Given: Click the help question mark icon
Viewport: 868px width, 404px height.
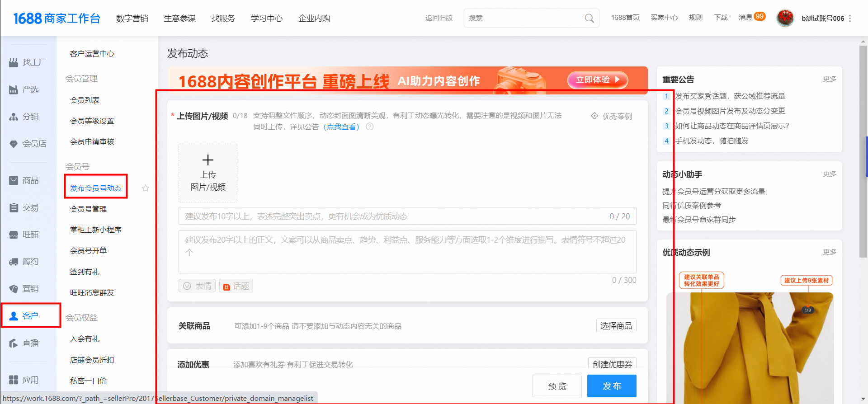Looking at the screenshot, I should pyautogui.click(x=369, y=127).
